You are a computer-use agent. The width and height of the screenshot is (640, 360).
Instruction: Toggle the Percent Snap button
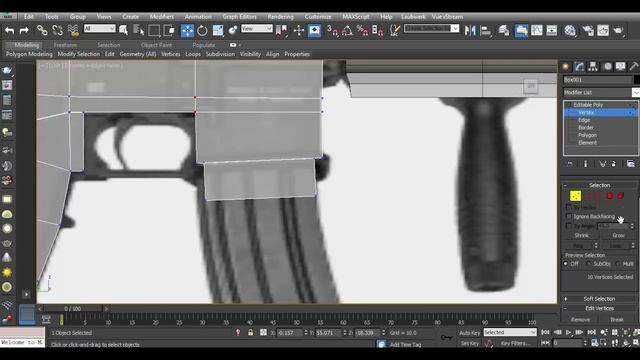click(x=362, y=30)
